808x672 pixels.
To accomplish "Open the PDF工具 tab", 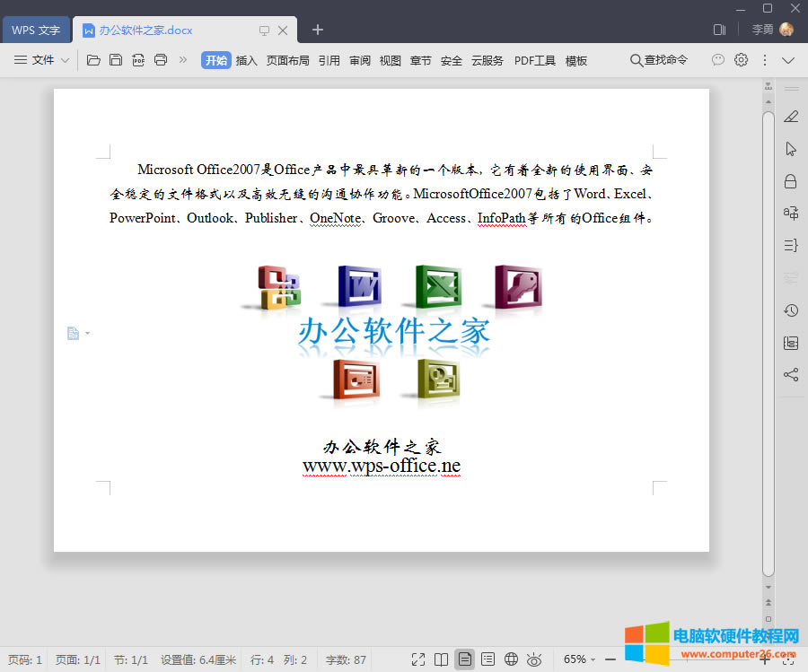I will [x=534, y=59].
